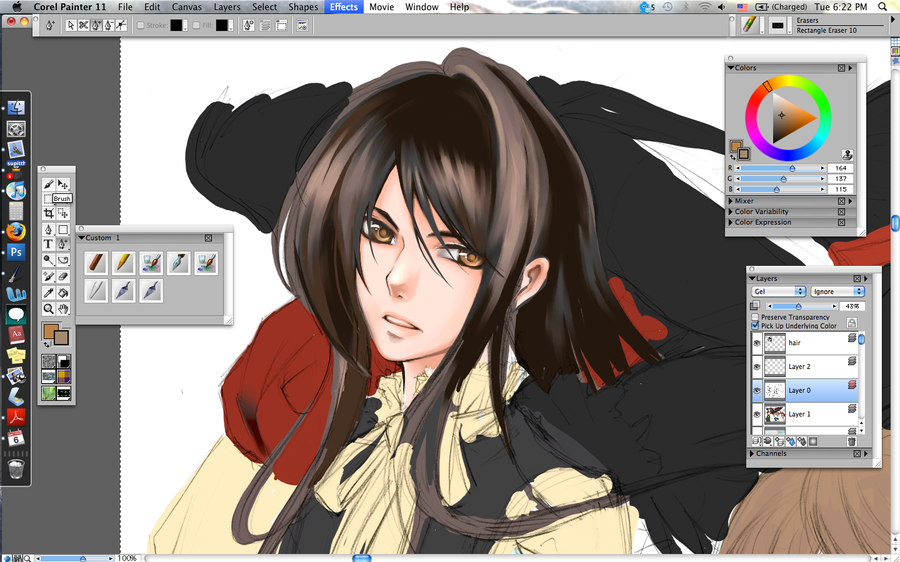The width and height of the screenshot is (900, 562).
Task: Click the New Watercolor Layer drop icon
Action: 791,441
